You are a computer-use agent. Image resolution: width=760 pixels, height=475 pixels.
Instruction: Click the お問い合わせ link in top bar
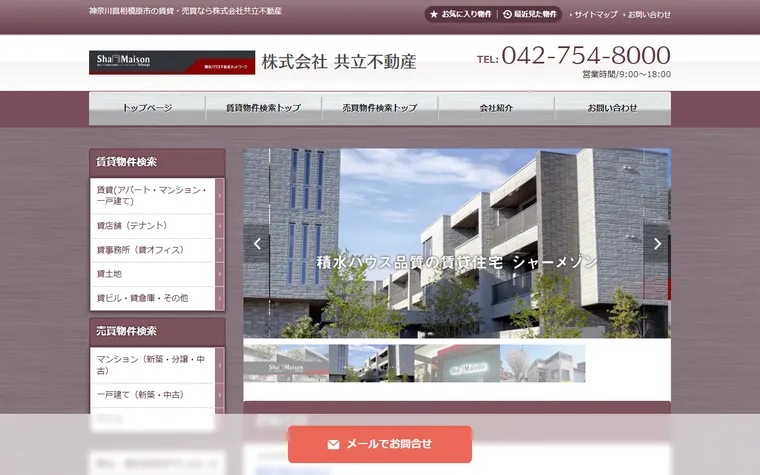[647, 15]
